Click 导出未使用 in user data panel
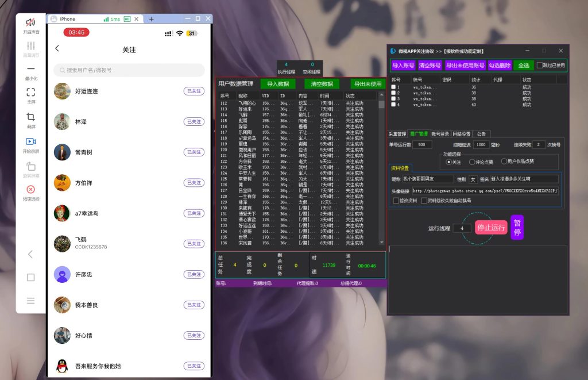The width and height of the screenshot is (588, 380). (x=368, y=84)
